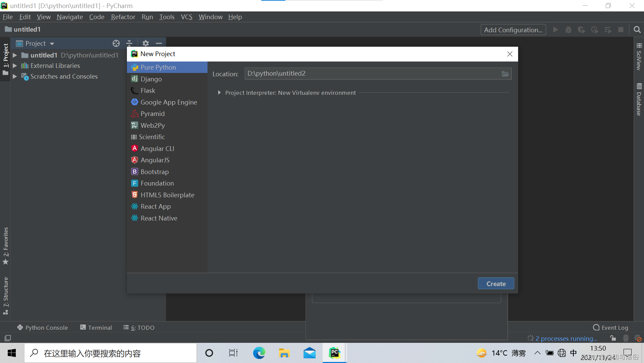Image resolution: width=644 pixels, height=363 pixels.
Task: Select React Native project type
Action: coord(167,218)
